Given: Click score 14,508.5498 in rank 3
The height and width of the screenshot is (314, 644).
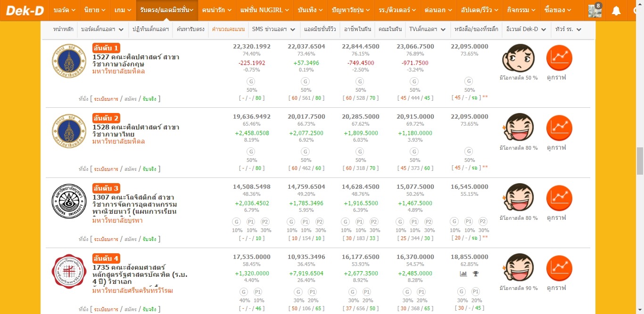Looking at the screenshot, I should coord(252,186).
